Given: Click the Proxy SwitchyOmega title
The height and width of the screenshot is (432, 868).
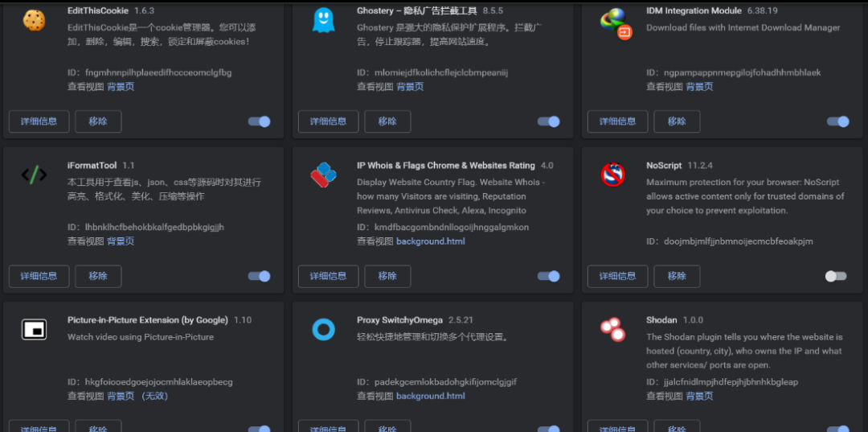Looking at the screenshot, I should [x=399, y=319].
